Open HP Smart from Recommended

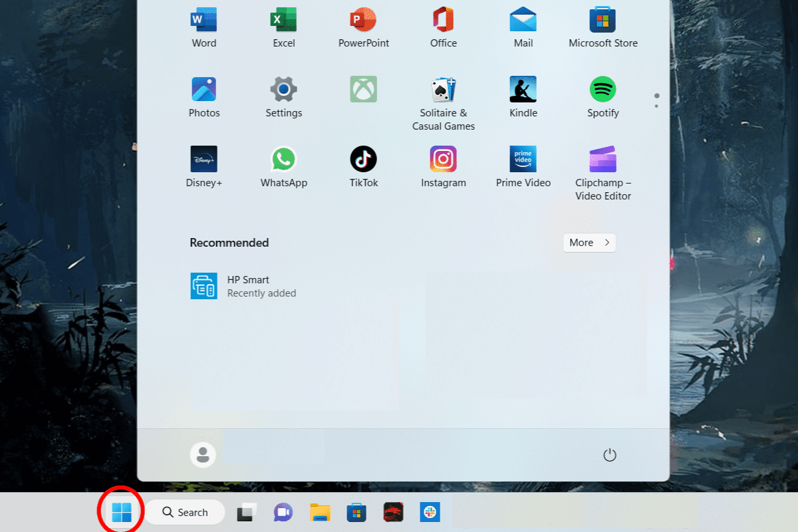(243, 286)
